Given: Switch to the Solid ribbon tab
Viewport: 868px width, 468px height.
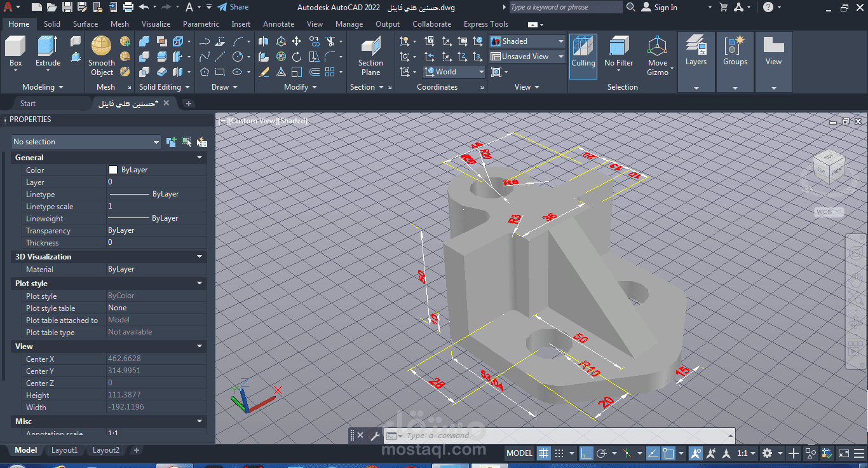Looking at the screenshot, I should (x=52, y=24).
